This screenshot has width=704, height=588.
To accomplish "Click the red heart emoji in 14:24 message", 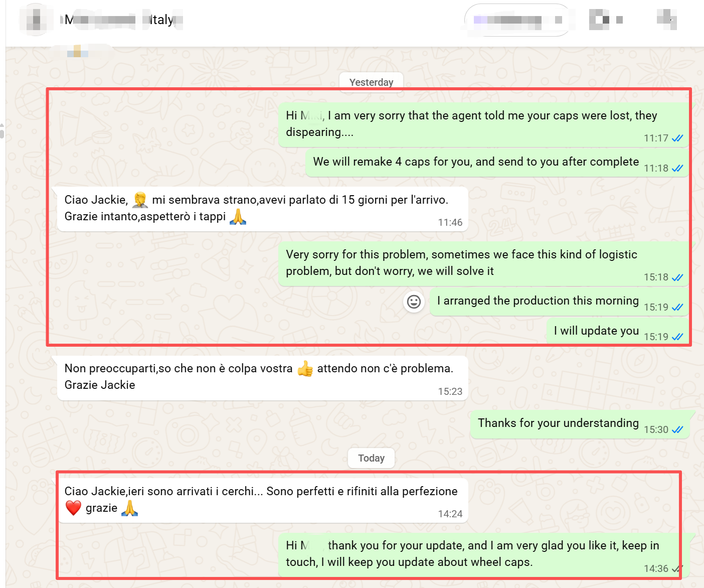I will tap(73, 508).
